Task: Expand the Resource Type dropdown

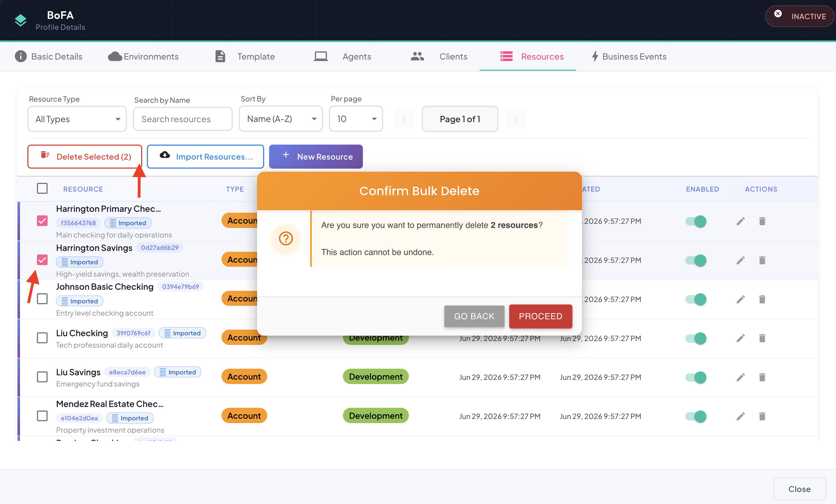Action: click(77, 119)
